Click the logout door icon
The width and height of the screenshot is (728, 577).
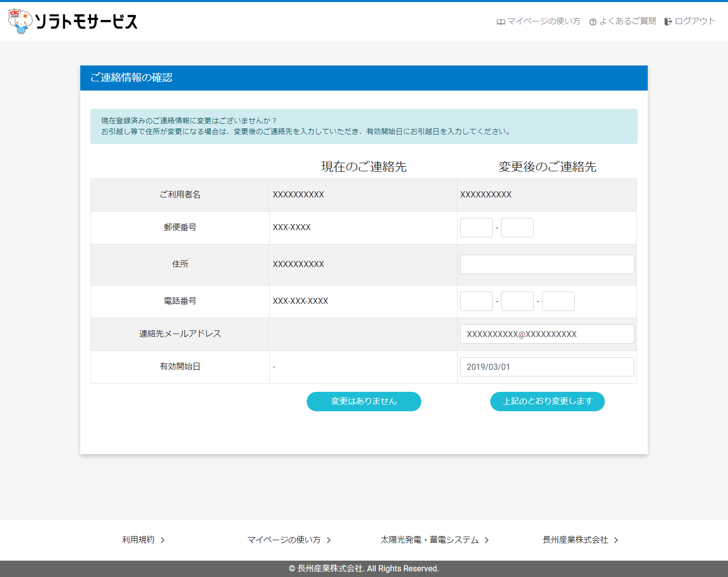coord(668,21)
